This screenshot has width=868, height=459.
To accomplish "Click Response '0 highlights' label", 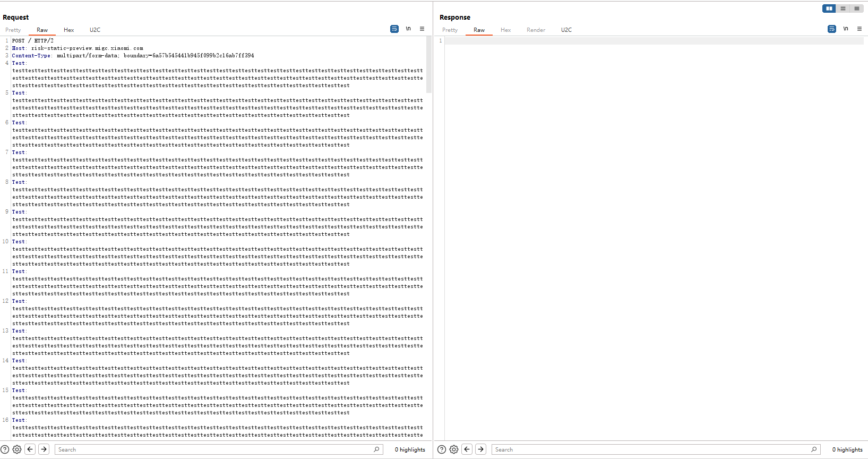I will [x=847, y=449].
